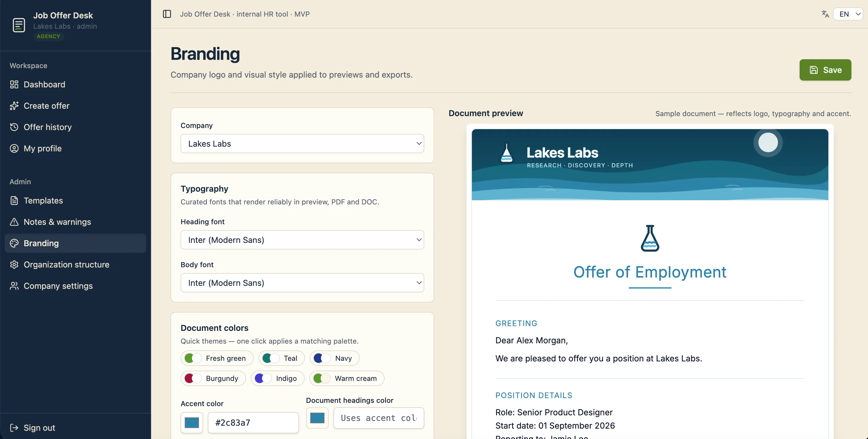Click the 'Lakes Labs · admin' subtitle
Viewport: 868px width, 439px height.
65,26
